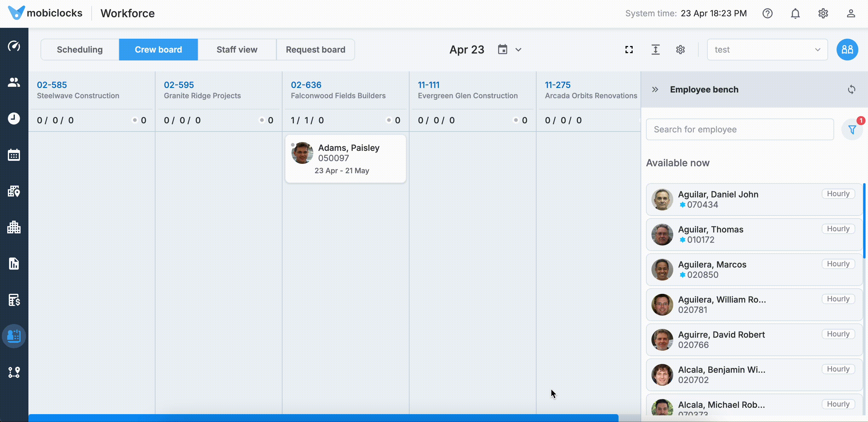Open the help question mark icon
Image resolution: width=868 pixels, height=422 pixels.
[768, 14]
